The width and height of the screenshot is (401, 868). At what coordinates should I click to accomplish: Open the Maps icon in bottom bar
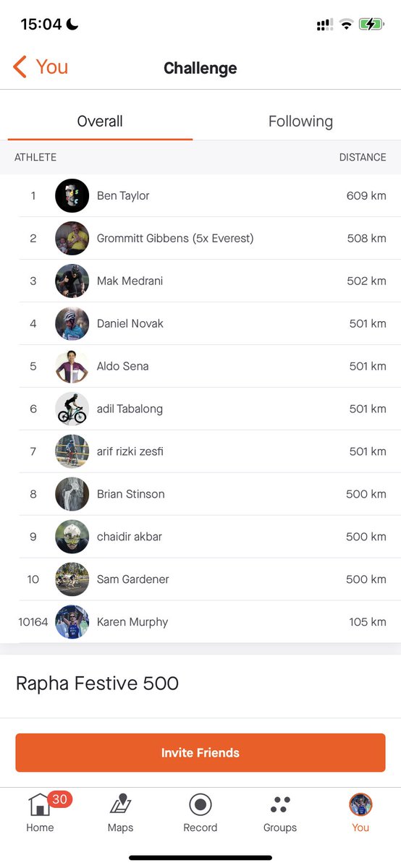(120, 804)
